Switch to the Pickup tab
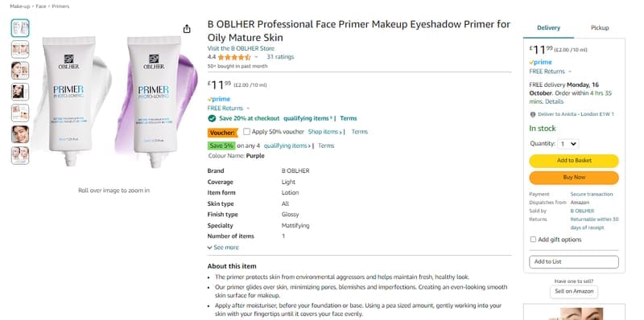Image resolution: width=644 pixels, height=320 pixels. (x=600, y=28)
